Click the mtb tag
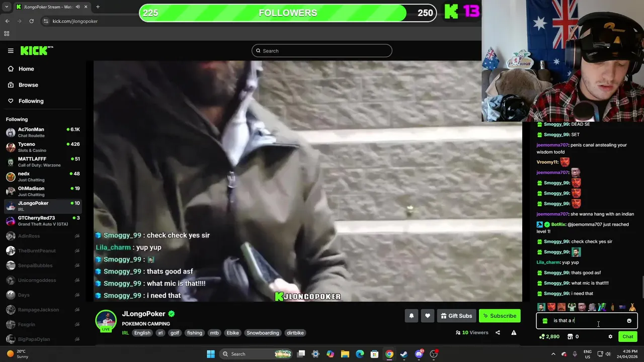This screenshot has height=362, width=644. (214, 333)
